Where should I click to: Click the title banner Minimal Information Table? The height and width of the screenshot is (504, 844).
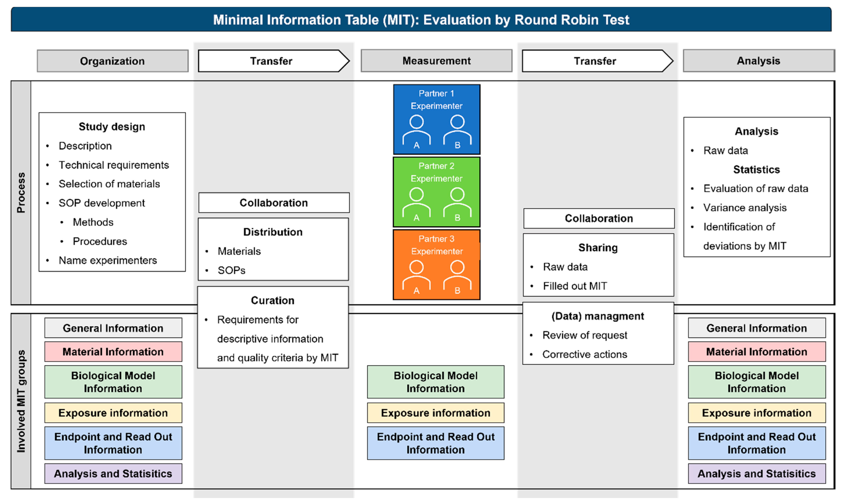coord(421,20)
